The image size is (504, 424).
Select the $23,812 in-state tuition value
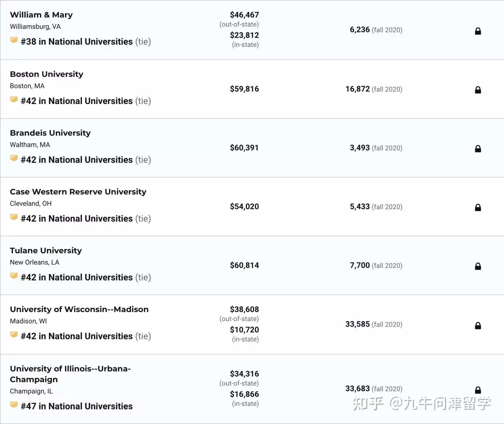click(245, 35)
